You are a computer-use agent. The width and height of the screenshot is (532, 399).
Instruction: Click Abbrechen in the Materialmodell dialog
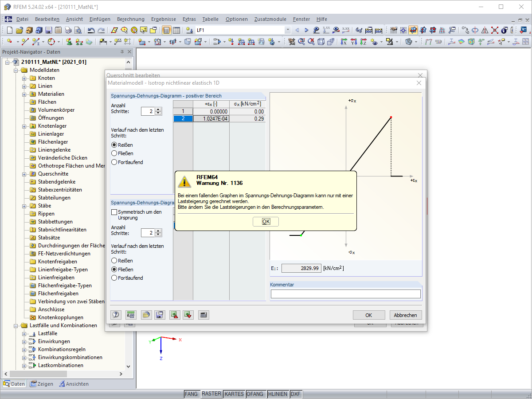(x=405, y=315)
